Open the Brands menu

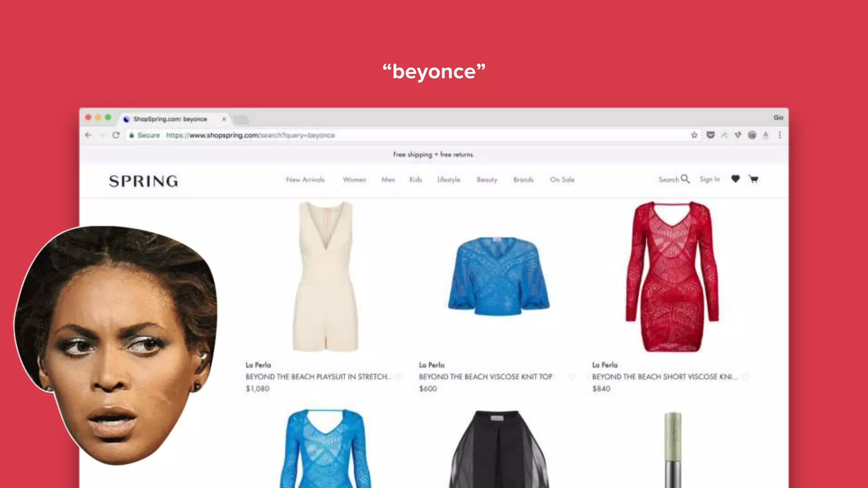coord(523,180)
